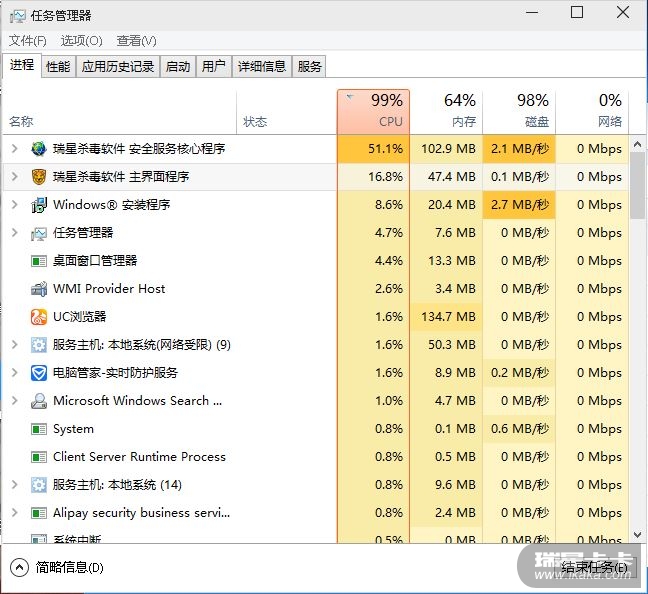This screenshot has height=594, width=648.
Task: Click the UC浏览器 orange icon
Action: pos(39,317)
